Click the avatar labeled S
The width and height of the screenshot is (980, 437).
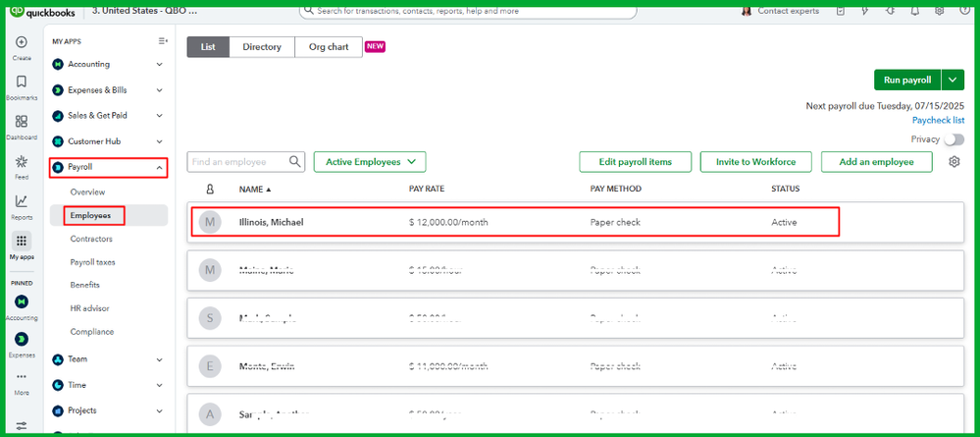pos(210,317)
